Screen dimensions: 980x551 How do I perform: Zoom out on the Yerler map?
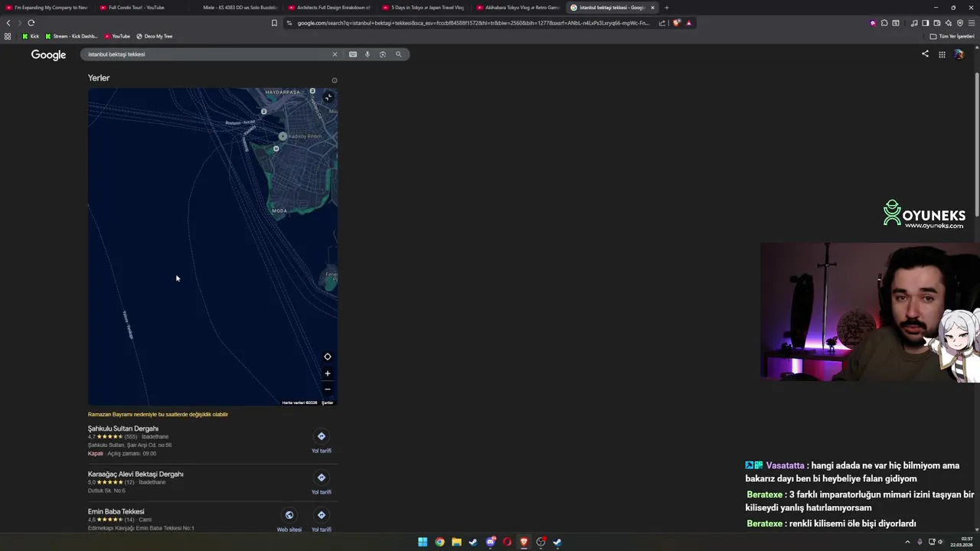point(328,389)
